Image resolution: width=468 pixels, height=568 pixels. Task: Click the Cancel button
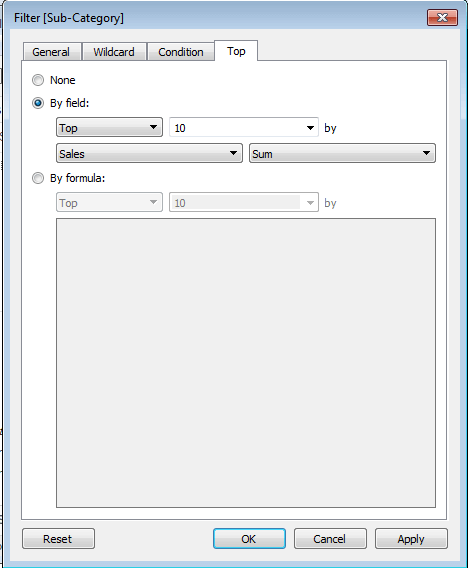pyautogui.click(x=330, y=539)
